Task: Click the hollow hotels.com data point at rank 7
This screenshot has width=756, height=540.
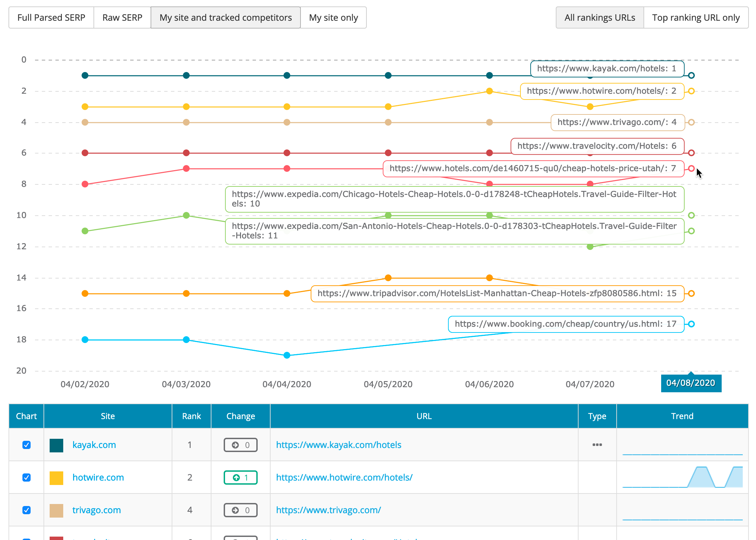Action: point(691,168)
